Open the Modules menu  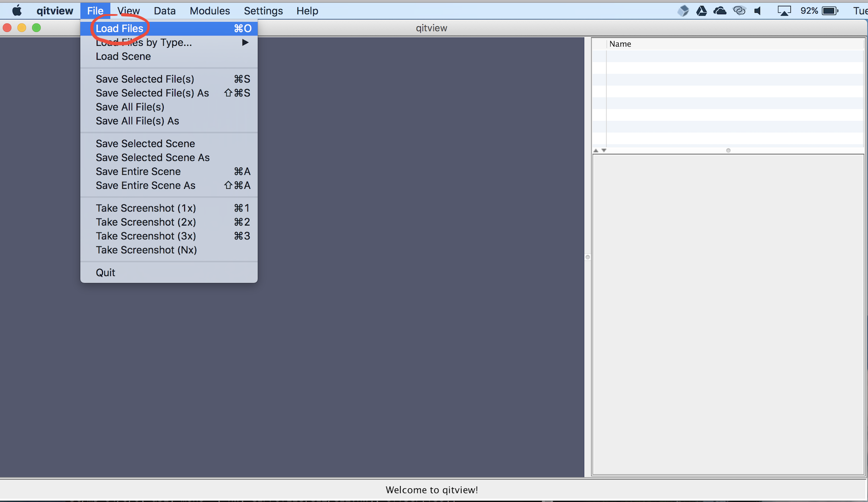[210, 10]
